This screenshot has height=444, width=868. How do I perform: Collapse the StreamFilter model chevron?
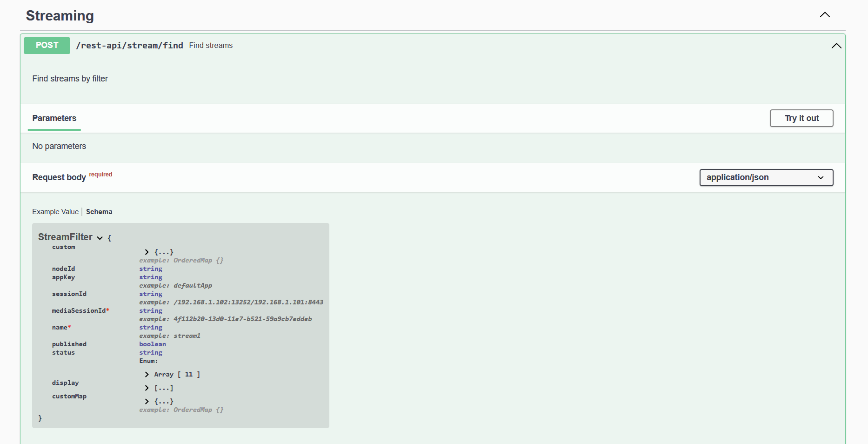100,238
